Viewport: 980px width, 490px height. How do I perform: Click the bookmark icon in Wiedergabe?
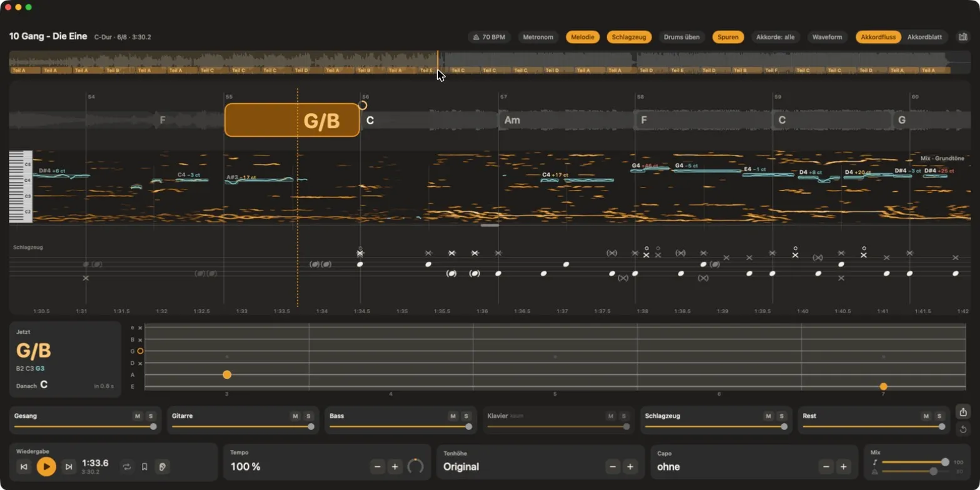[x=144, y=467]
